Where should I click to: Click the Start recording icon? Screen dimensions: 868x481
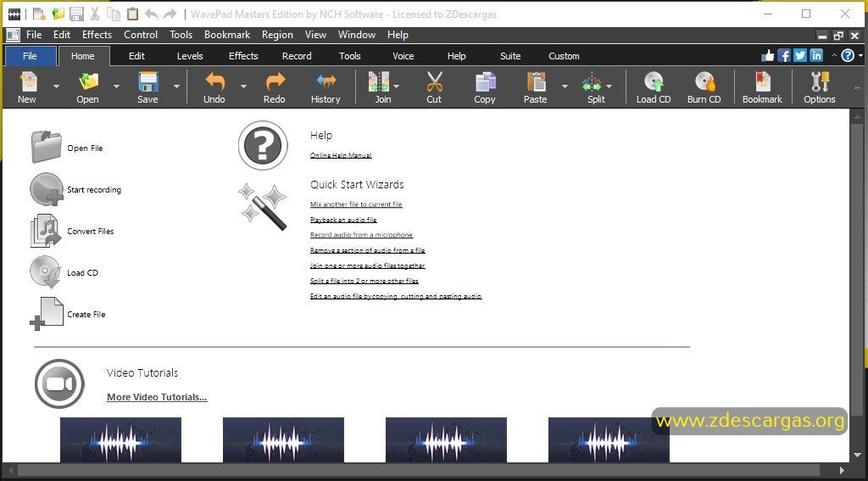tap(47, 189)
